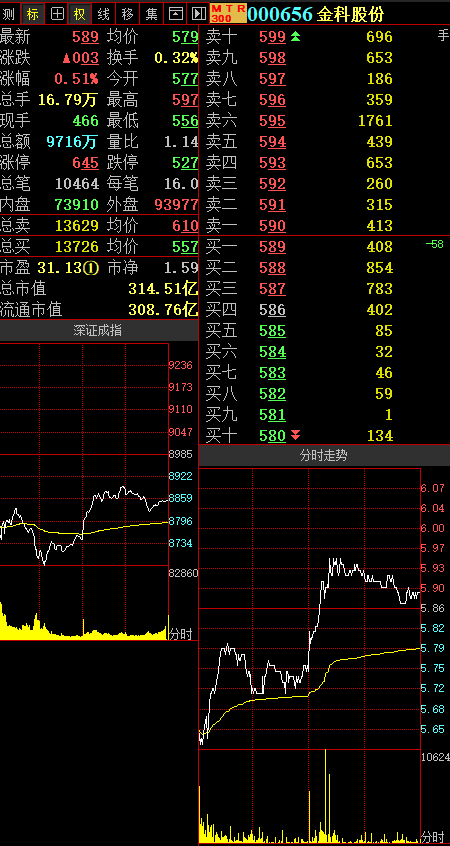Image resolution: width=450 pixels, height=846 pixels.
Task: Click the 买二 volume 854
Action: [379, 268]
